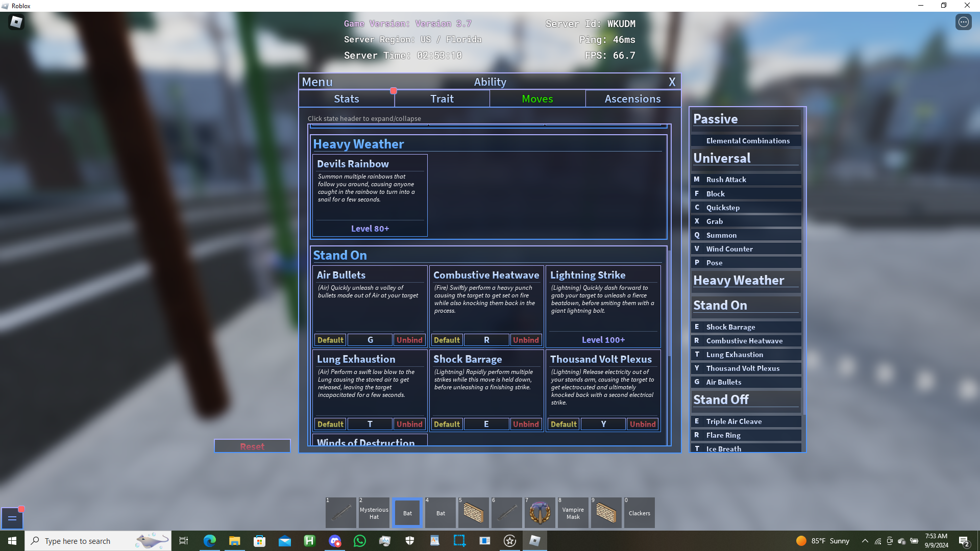The image size is (980, 551).
Task: Click the Y keybind field for Thousand Volt Plexus
Action: [x=603, y=424]
